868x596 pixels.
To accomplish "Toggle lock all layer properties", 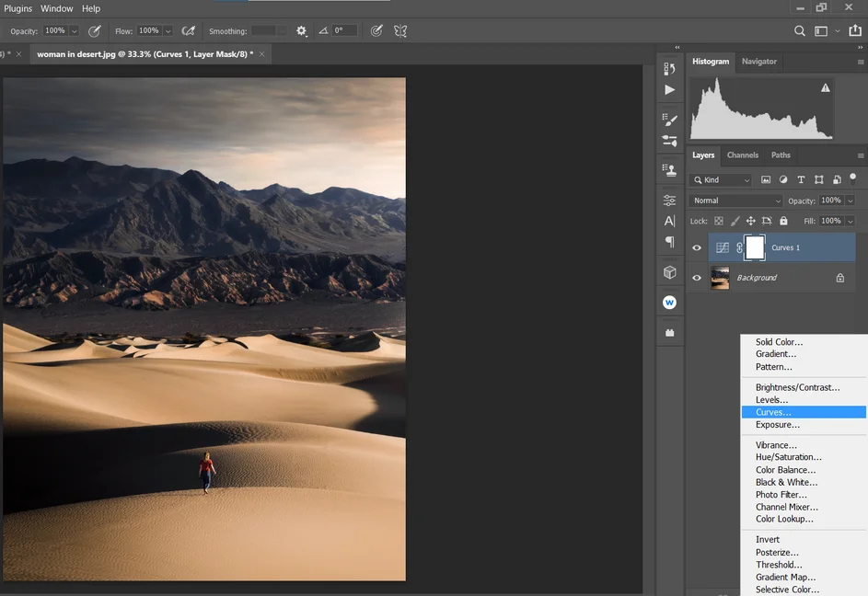I will tap(783, 221).
